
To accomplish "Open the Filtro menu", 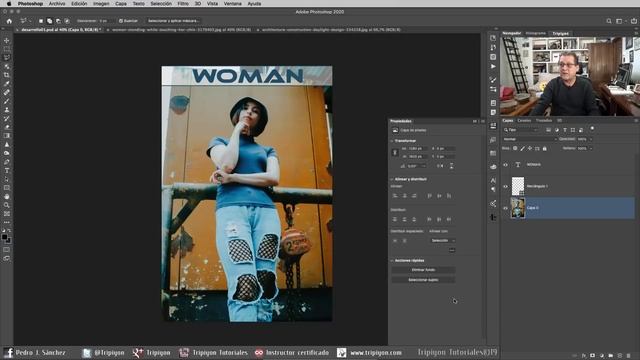I will click(183, 3).
